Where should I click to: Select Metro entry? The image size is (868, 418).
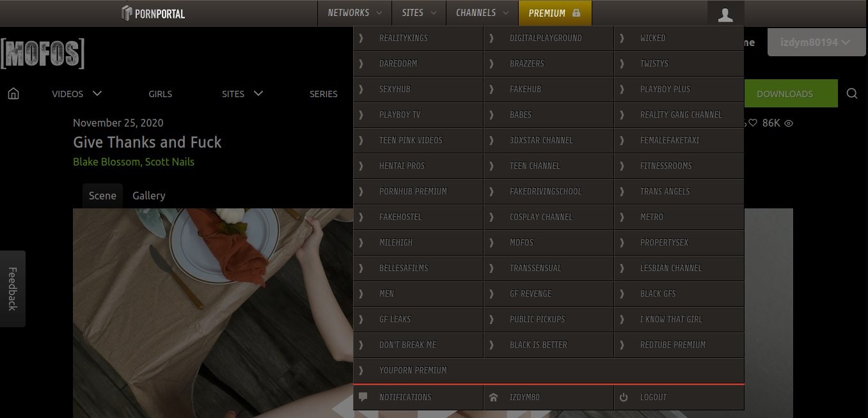tap(679, 217)
